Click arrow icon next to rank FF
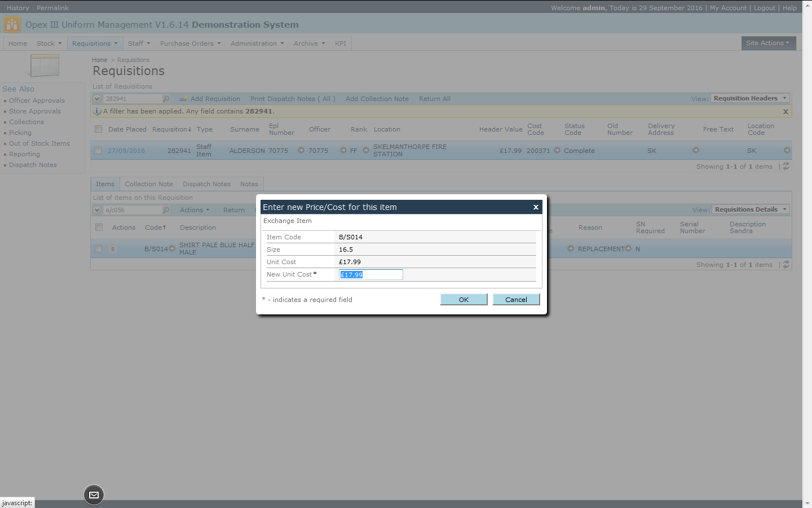 click(x=366, y=150)
